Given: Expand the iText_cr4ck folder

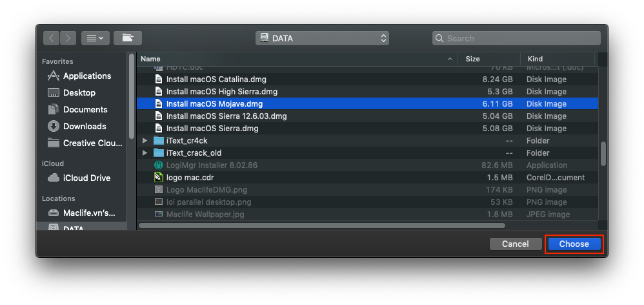Looking at the screenshot, I should [145, 141].
